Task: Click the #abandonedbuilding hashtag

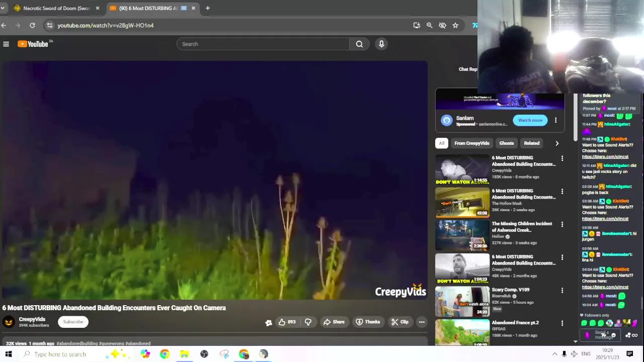Action: tap(77, 343)
